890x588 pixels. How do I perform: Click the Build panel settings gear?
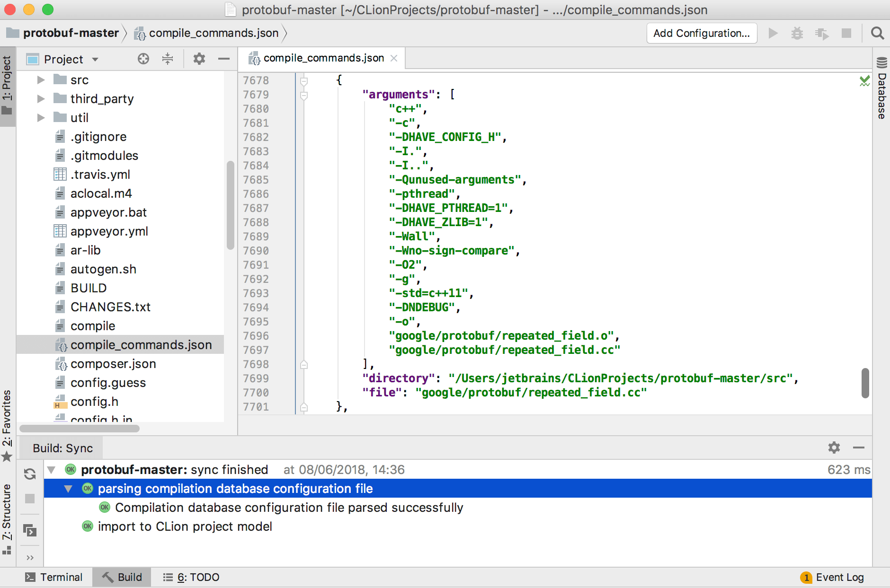coord(834,448)
